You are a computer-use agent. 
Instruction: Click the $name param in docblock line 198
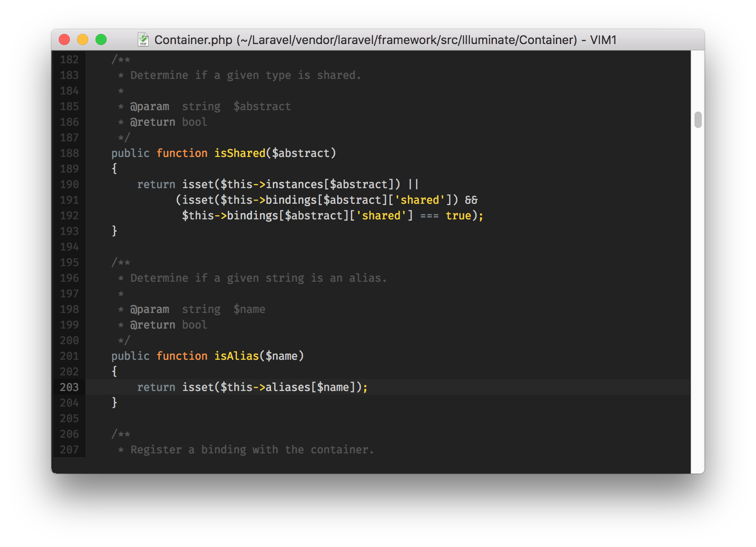249,309
